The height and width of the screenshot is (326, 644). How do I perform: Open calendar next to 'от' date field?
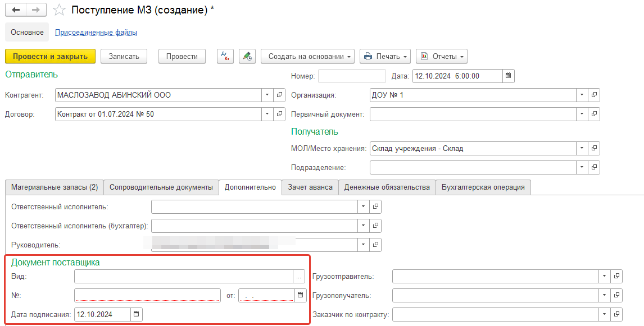(x=300, y=295)
